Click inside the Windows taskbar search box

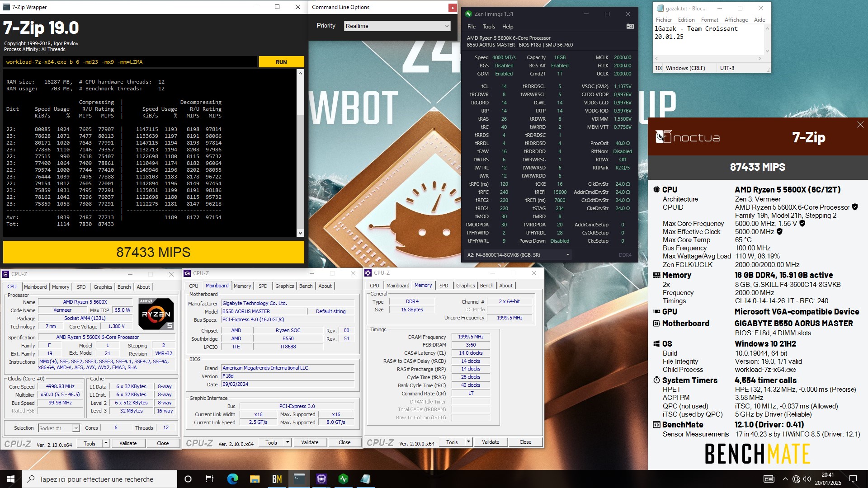[99, 479]
